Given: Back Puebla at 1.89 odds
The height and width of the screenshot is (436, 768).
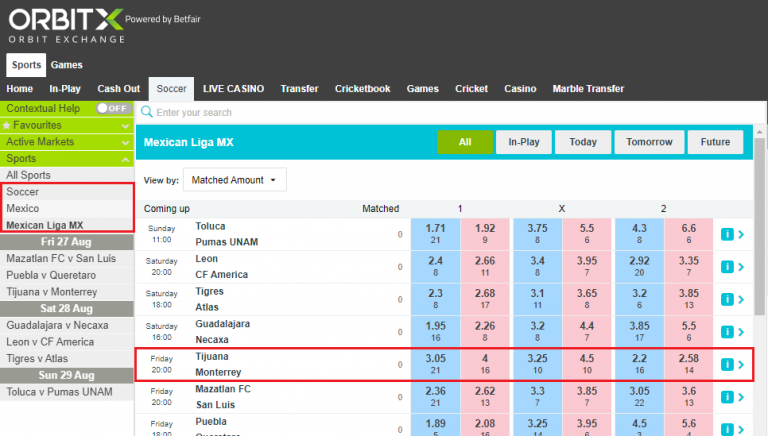Looking at the screenshot, I should point(435,425).
